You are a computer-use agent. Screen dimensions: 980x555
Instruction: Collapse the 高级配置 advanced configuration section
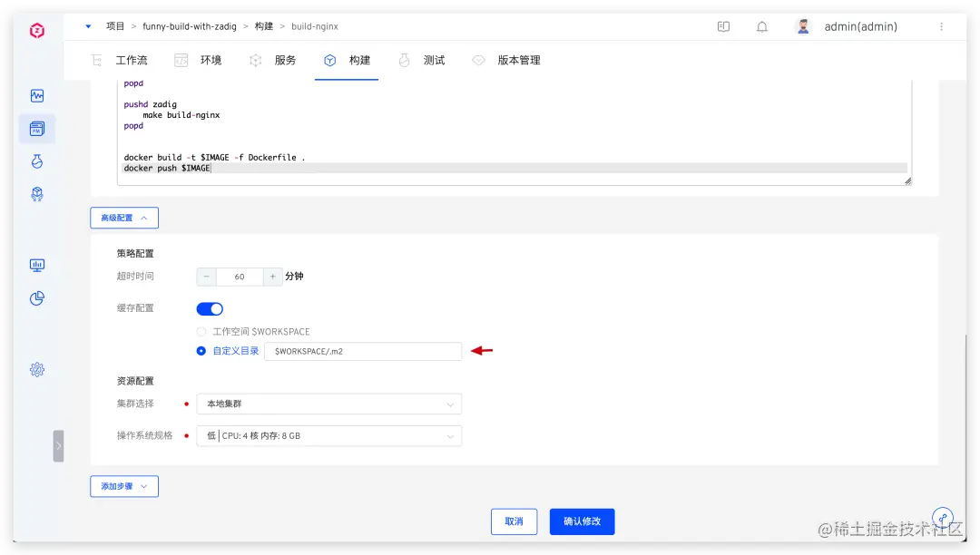pos(123,218)
